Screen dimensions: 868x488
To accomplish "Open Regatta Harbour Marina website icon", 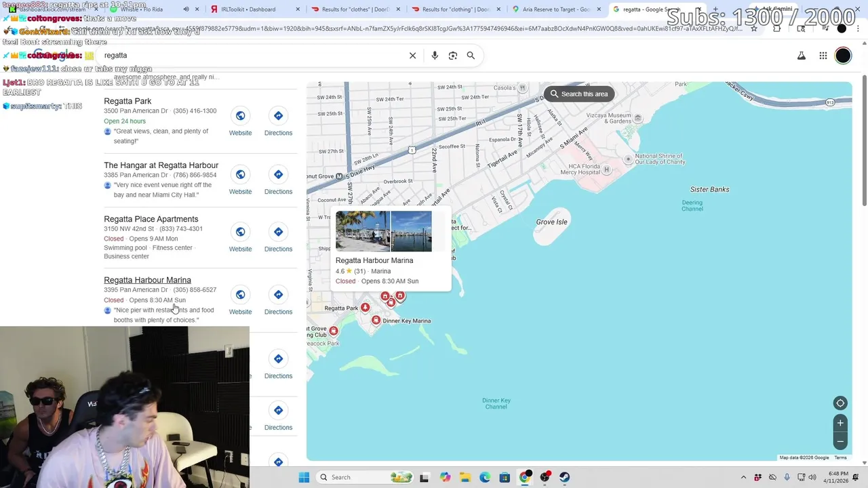I will click(x=240, y=295).
